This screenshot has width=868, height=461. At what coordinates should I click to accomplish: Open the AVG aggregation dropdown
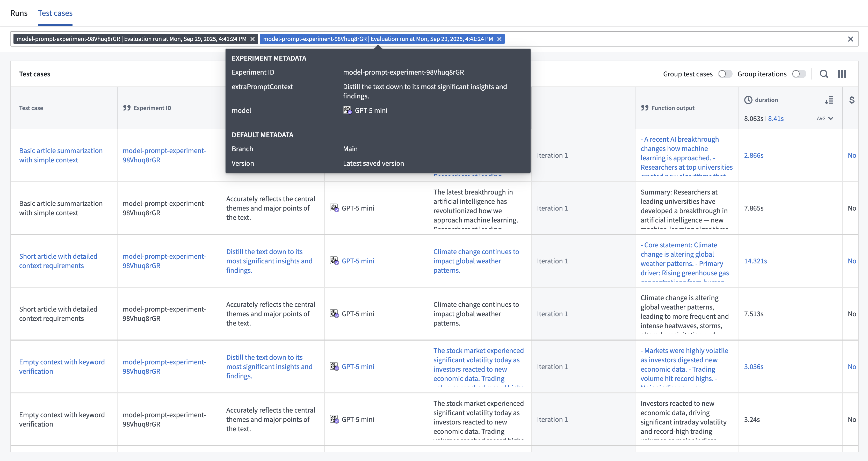[825, 118]
